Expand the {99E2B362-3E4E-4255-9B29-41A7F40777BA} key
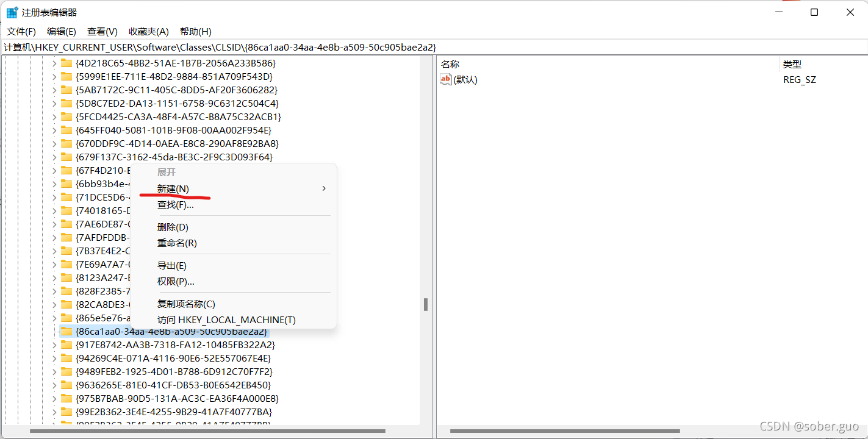 pyautogui.click(x=54, y=412)
